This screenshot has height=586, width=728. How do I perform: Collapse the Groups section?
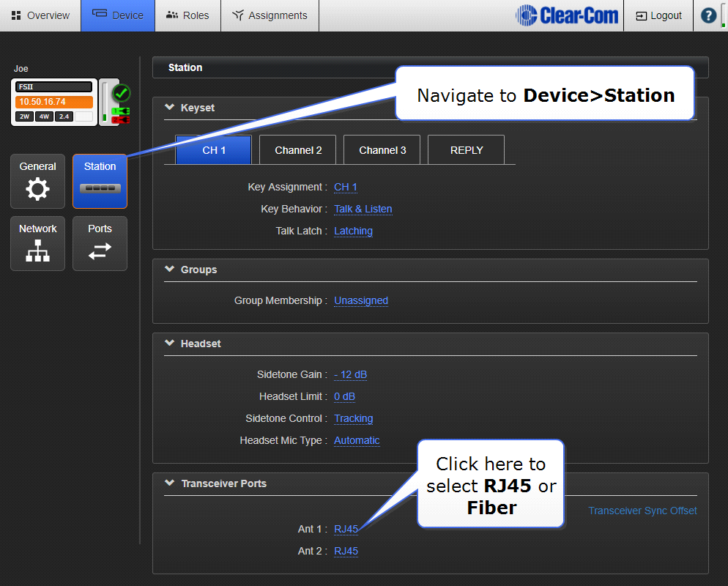point(169,270)
